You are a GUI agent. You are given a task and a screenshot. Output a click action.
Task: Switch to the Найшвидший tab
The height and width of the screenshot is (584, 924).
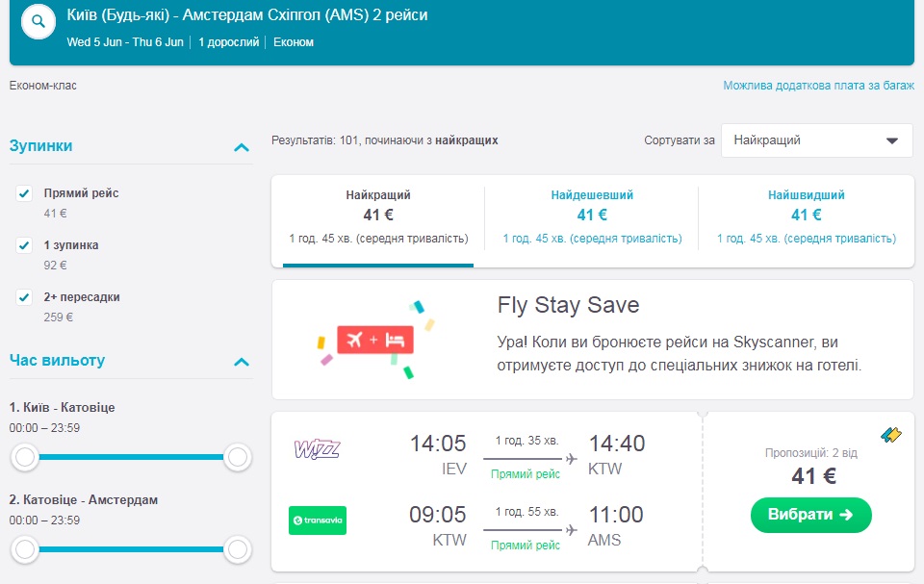pyautogui.click(x=806, y=216)
